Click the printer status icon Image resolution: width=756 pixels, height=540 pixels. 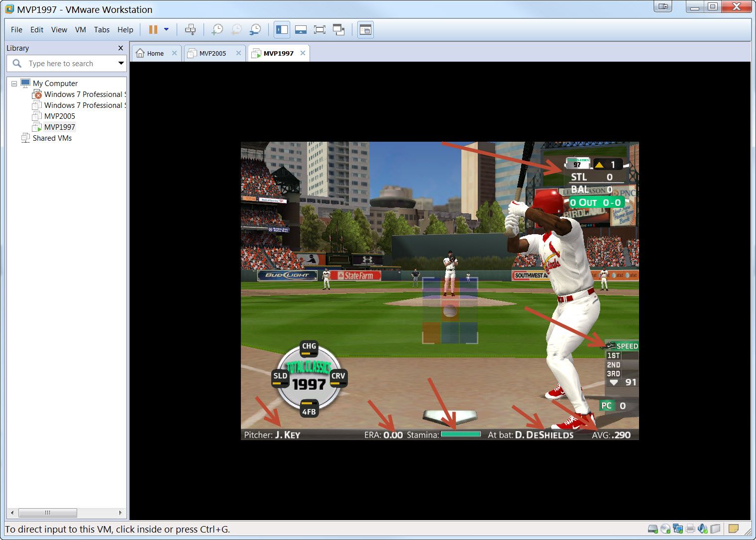(x=690, y=529)
